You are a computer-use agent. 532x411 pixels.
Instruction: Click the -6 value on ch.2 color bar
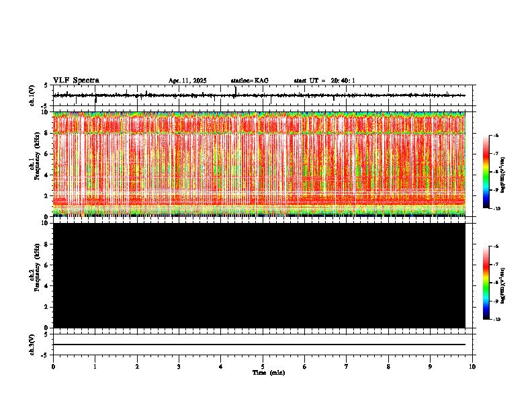496,246
